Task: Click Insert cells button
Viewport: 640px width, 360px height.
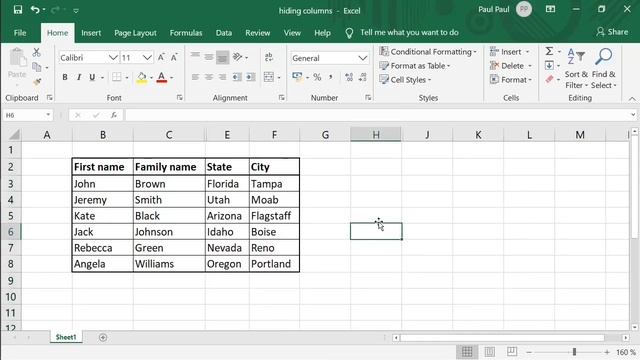Action: coord(510,52)
